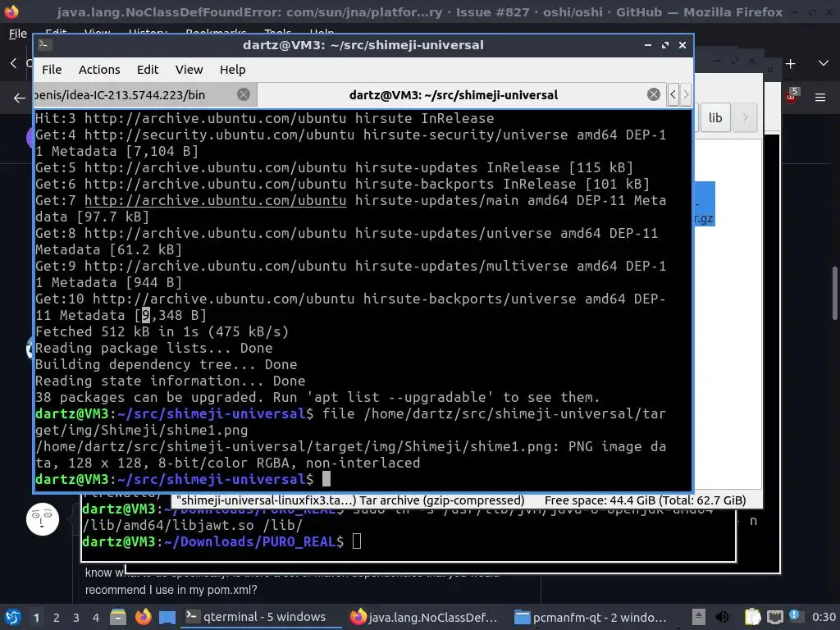840x630 pixels.
Task: Maximize the qterminal window
Action: (664, 45)
